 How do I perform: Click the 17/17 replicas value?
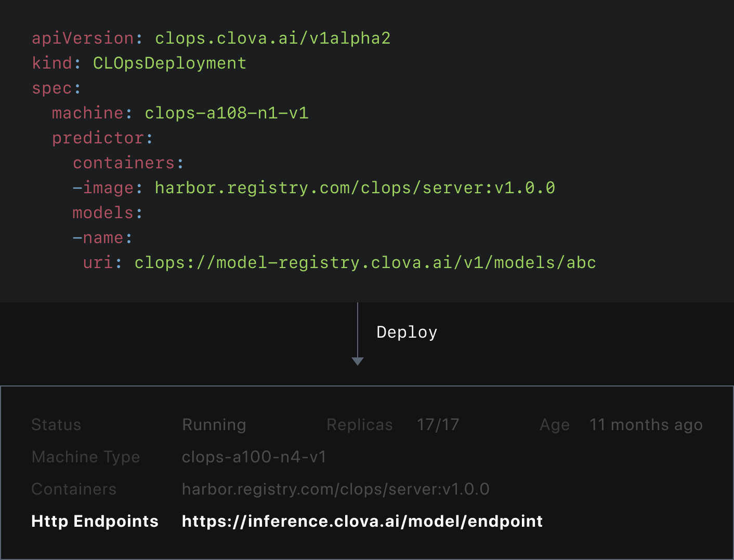(438, 425)
